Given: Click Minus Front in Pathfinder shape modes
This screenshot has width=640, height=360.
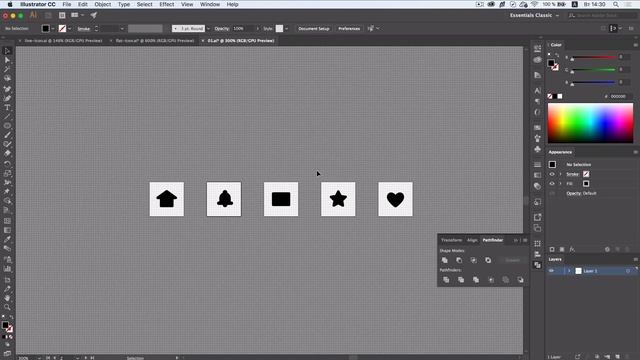Looking at the screenshot, I should click(459, 260).
